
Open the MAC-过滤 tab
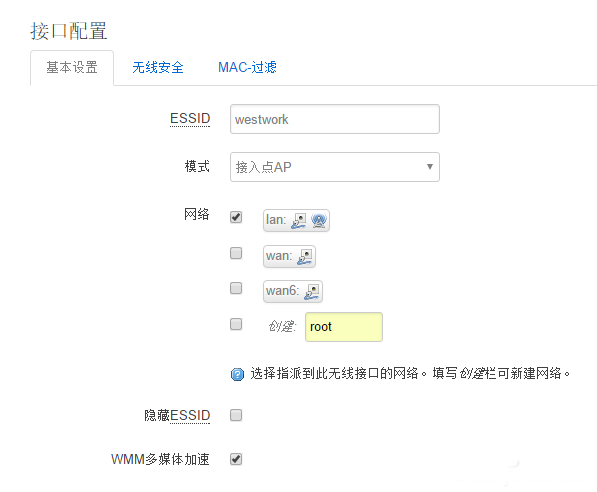247,67
